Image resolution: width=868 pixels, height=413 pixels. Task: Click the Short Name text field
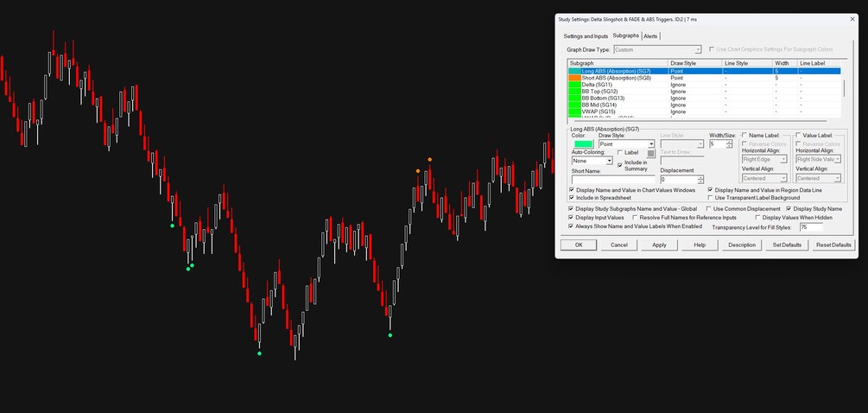[x=613, y=180]
